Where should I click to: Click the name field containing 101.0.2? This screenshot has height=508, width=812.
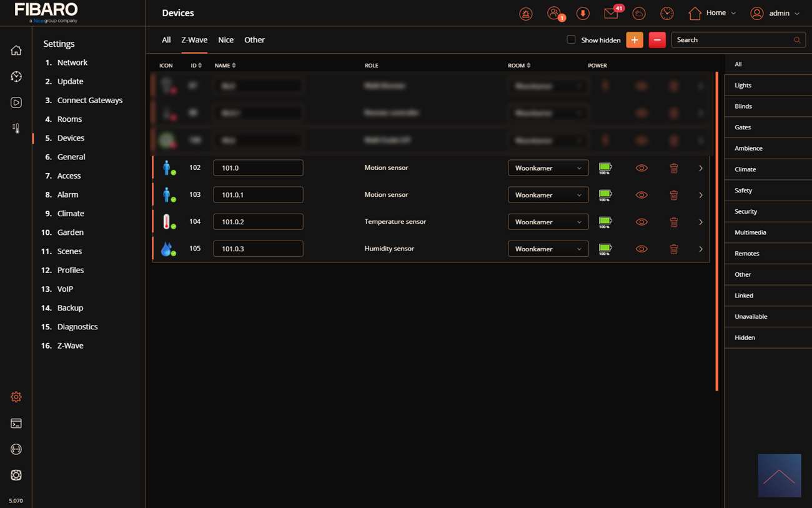[x=258, y=222]
